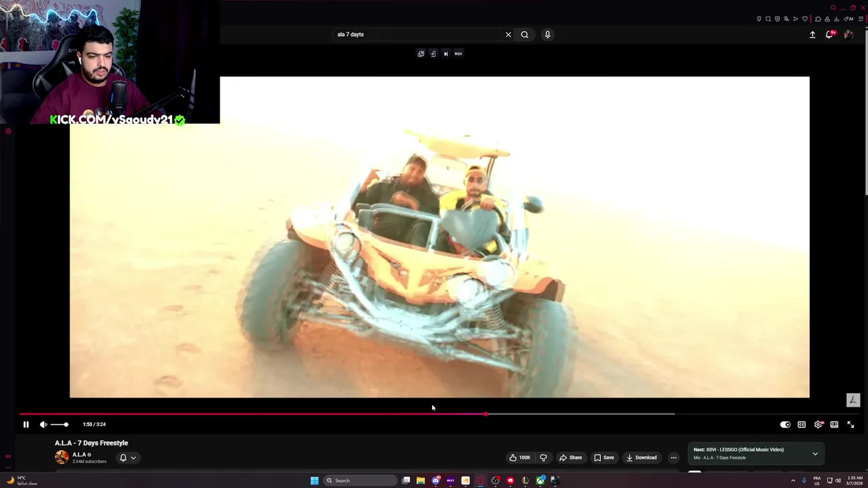Screen dimensions: 868x488
Task: Click the scroll-to-top arrow beside the player
Action: [853, 400]
